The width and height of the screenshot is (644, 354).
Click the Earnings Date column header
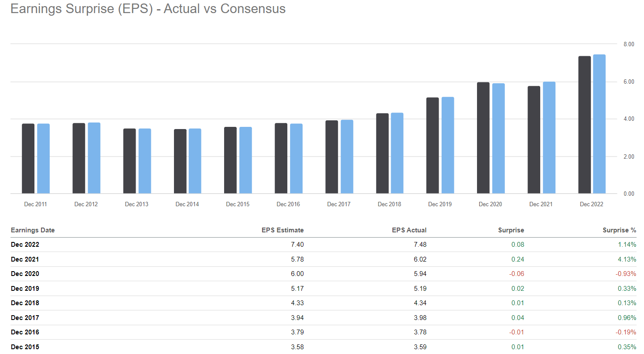click(x=33, y=230)
